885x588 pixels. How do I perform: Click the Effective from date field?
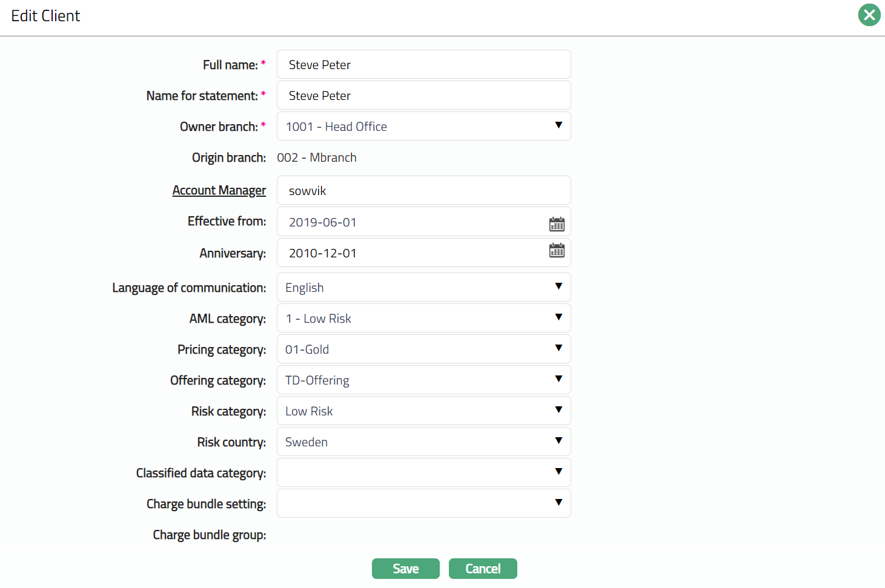point(412,222)
